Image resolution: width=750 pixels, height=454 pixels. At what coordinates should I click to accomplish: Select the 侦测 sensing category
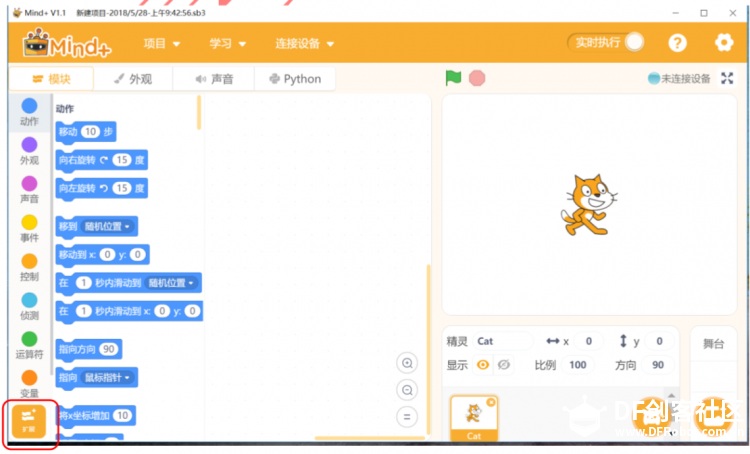29,306
